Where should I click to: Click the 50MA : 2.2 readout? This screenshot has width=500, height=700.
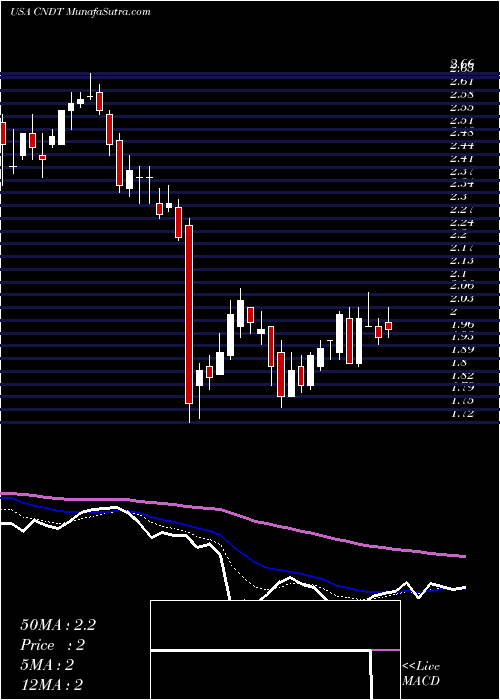[x=58, y=625]
